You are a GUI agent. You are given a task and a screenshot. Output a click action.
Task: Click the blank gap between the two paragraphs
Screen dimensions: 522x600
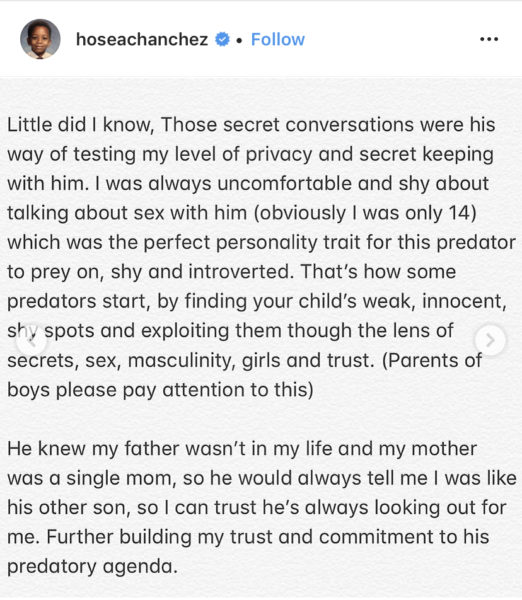coord(261,419)
